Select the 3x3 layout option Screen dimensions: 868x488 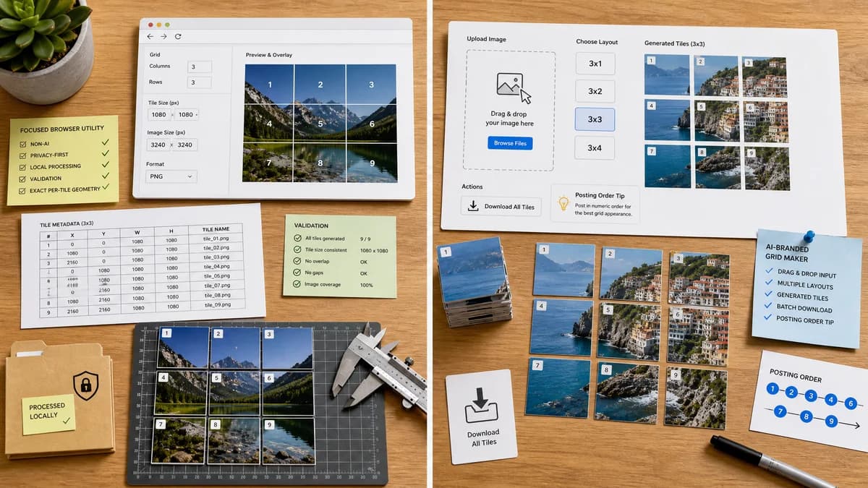595,119
